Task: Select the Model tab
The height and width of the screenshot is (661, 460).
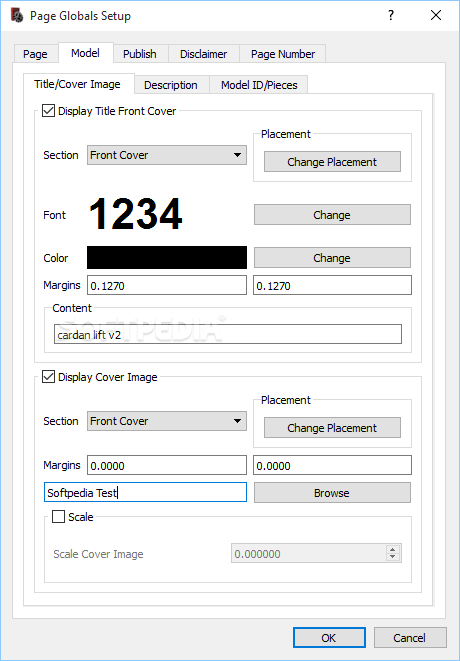Action: (x=86, y=53)
